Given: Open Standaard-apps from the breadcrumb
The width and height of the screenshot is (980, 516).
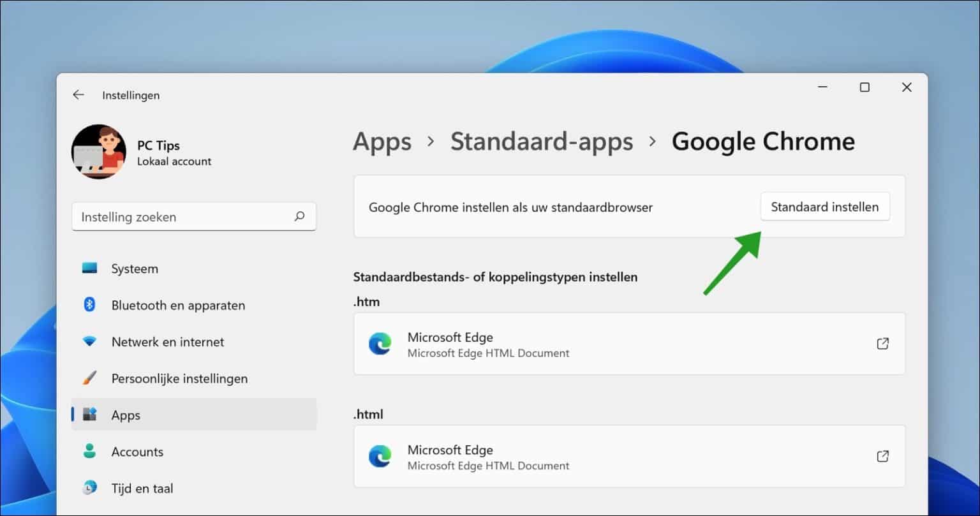Looking at the screenshot, I should coord(542,142).
